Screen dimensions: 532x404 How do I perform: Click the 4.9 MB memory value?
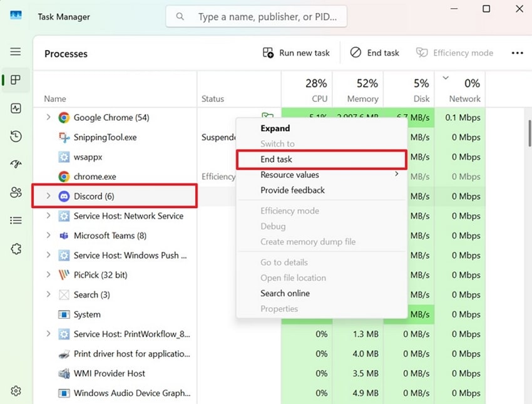366,393
